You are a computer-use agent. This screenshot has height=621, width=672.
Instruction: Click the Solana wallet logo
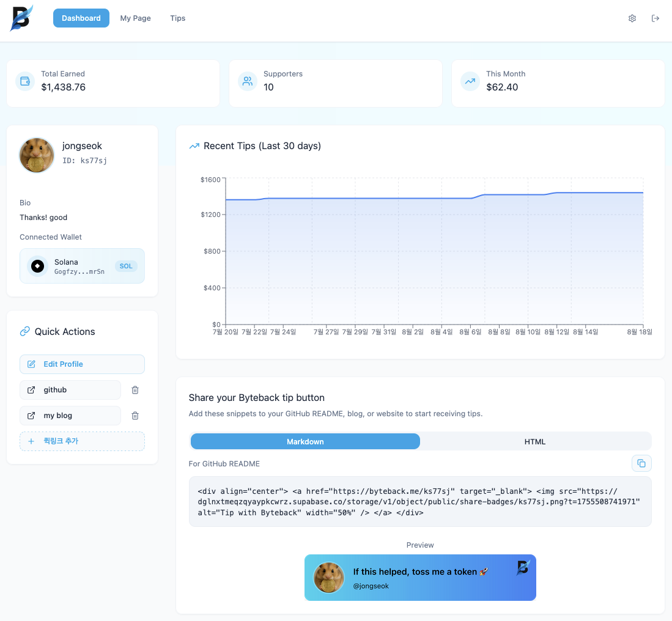37,266
